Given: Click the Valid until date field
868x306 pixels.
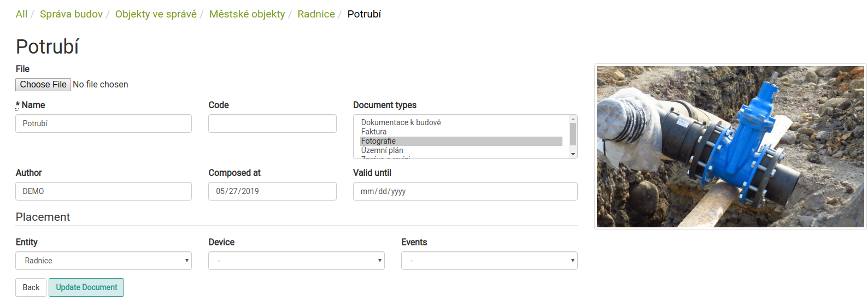Looking at the screenshot, I should click(465, 191).
